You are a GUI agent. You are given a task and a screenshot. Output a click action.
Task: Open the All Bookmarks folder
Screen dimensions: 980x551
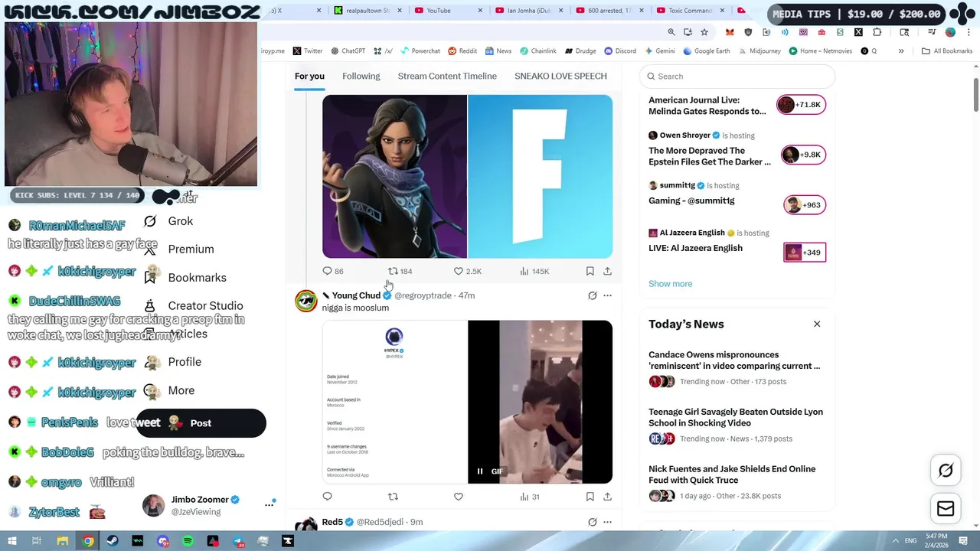(947, 51)
